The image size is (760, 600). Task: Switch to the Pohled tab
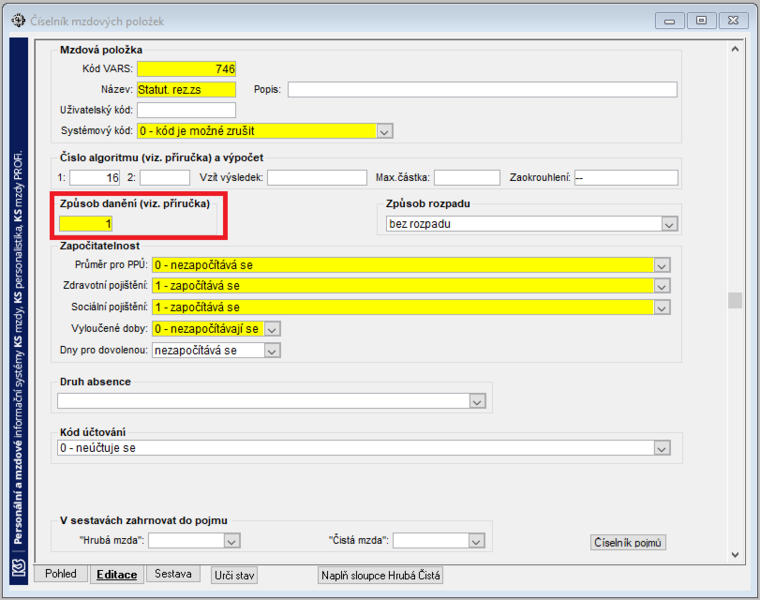click(61, 574)
